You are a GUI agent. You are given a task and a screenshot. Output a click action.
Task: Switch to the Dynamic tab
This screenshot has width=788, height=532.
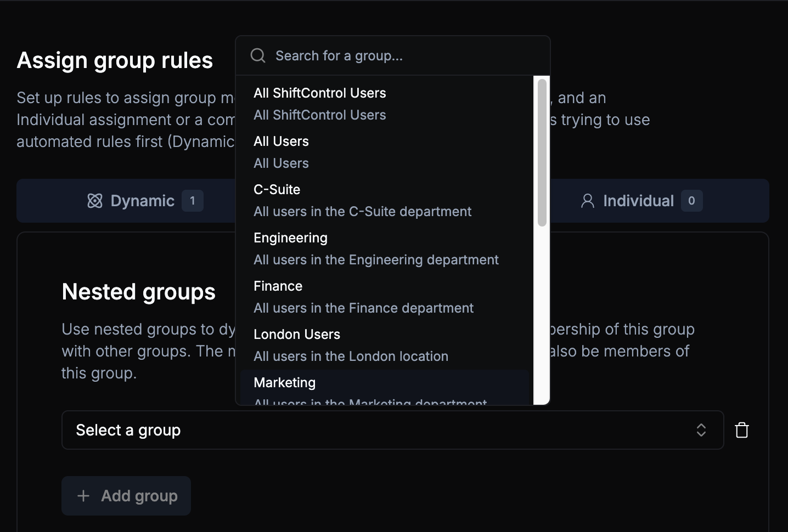pos(143,201)
